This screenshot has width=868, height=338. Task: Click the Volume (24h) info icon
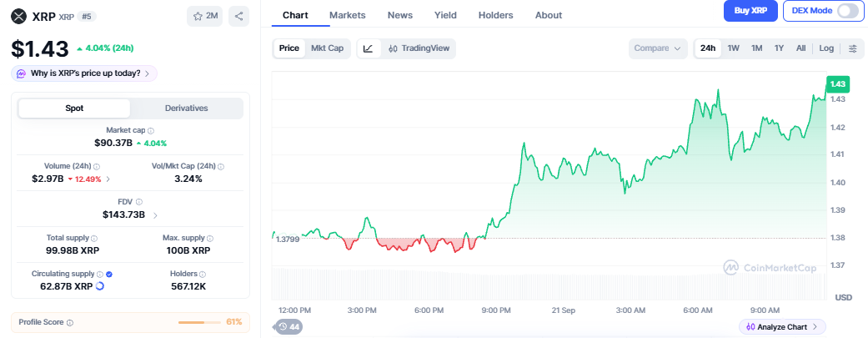(97, 166)
